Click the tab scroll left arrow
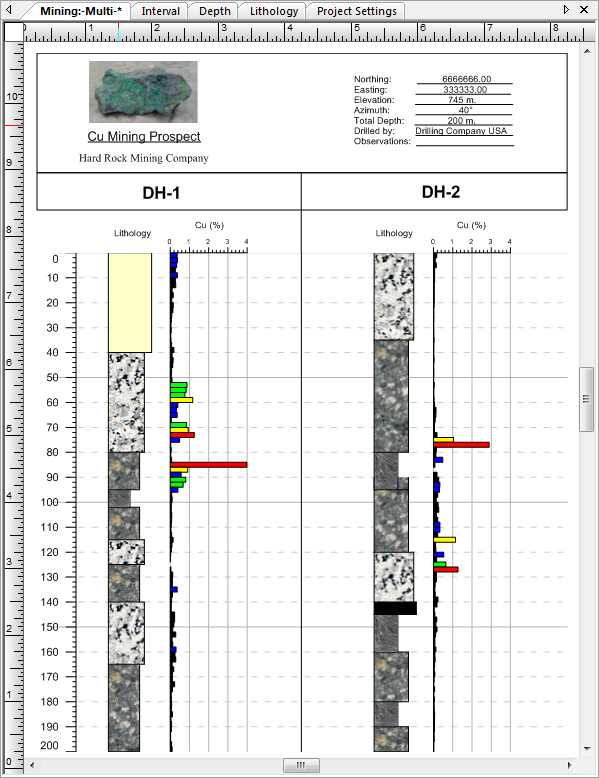 coord(8,9)
